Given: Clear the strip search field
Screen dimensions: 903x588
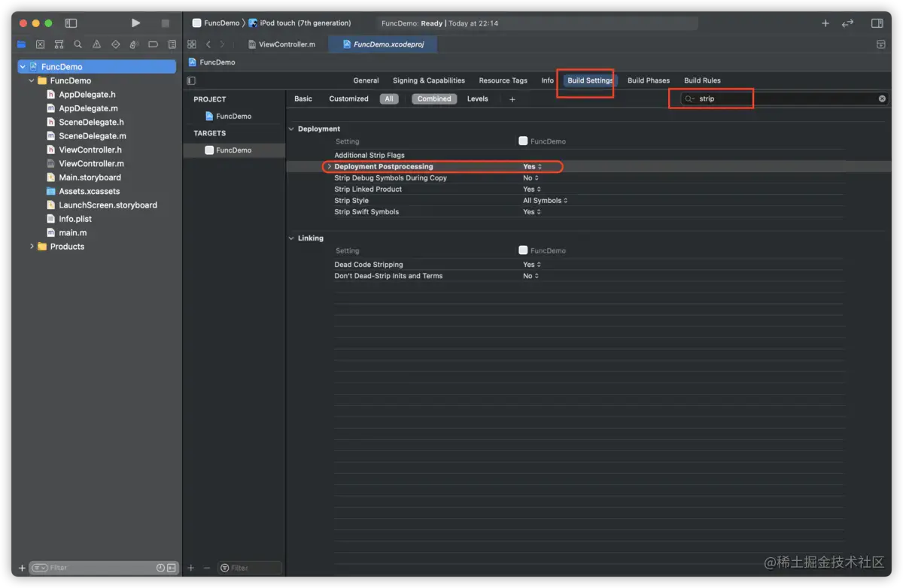Looking at the screenshot, I should [882, 99].
